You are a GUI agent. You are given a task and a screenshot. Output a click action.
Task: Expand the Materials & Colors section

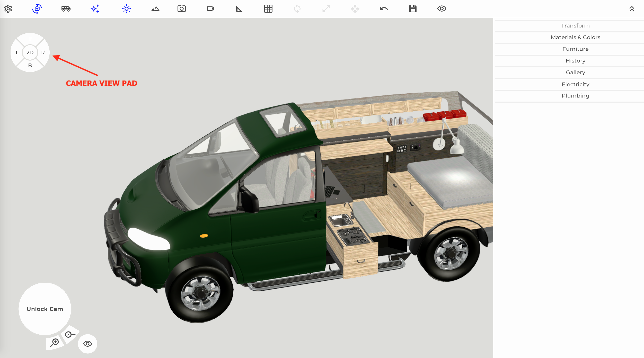(575, 37)
